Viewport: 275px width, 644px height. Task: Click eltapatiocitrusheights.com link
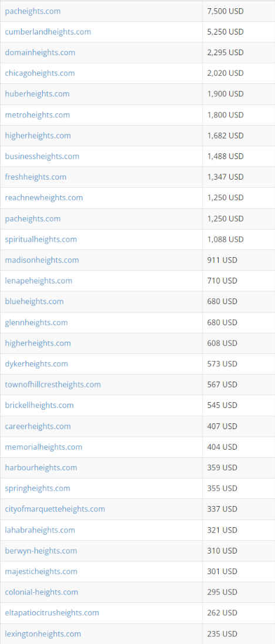pyautogui.click(x=52, y=612)
